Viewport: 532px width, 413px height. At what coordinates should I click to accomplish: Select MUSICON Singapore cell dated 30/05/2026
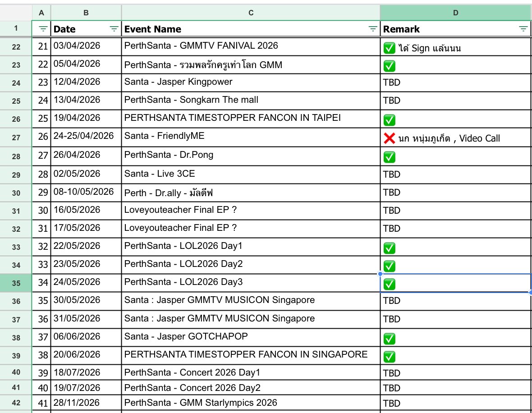(251, 301)
